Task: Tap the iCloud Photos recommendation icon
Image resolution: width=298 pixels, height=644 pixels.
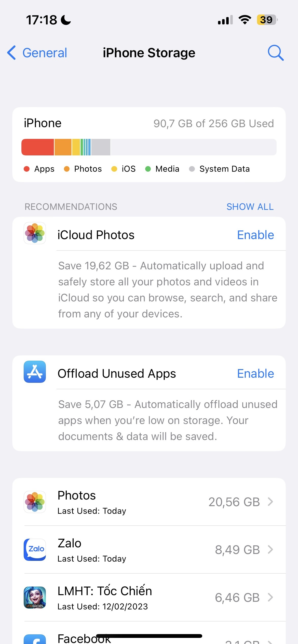Action: pyautogui.click(x=35, y=233)
